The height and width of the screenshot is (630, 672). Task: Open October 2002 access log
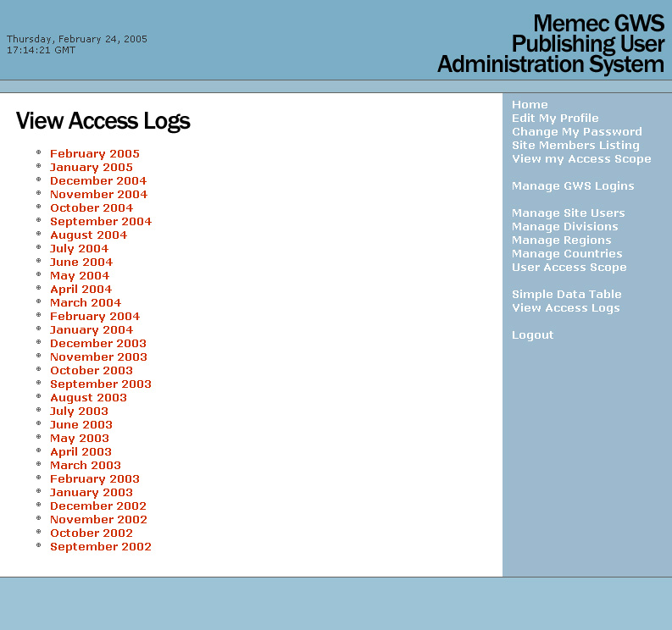point(92,533)
